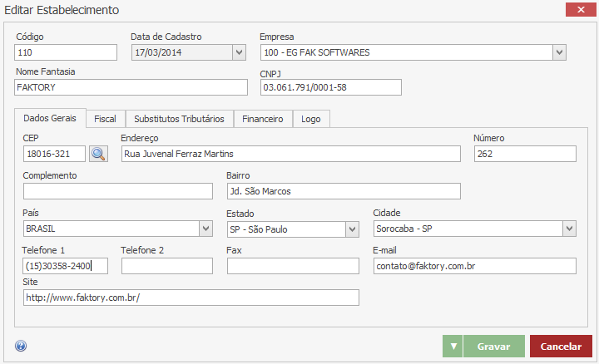Open the Estado dropdown
The height and width of the screenshot is (364, 599).
pyautogui.click(x=352, y=229)
